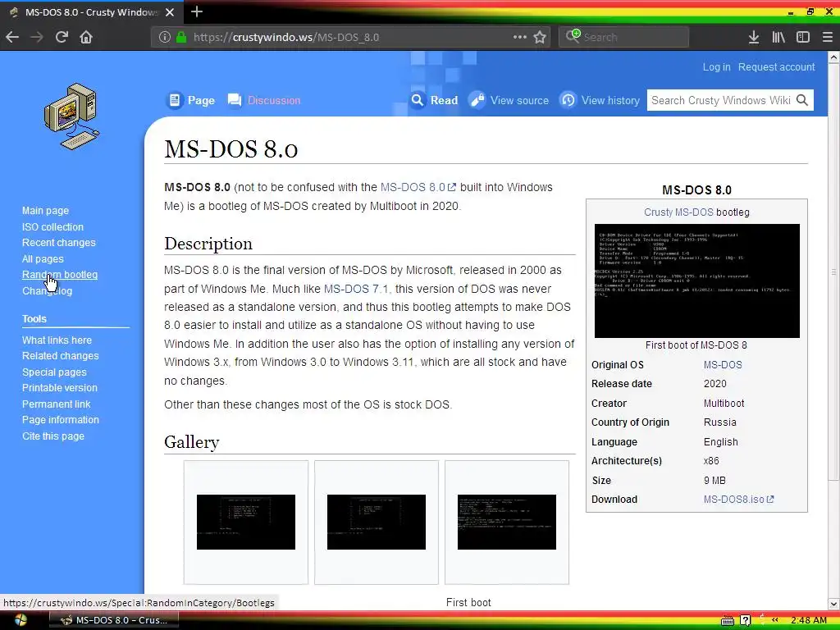Open the View history tab
Image resolution: width=840 pixels, height=630 pixels.
pyautogui.click(x=600, y=100)
